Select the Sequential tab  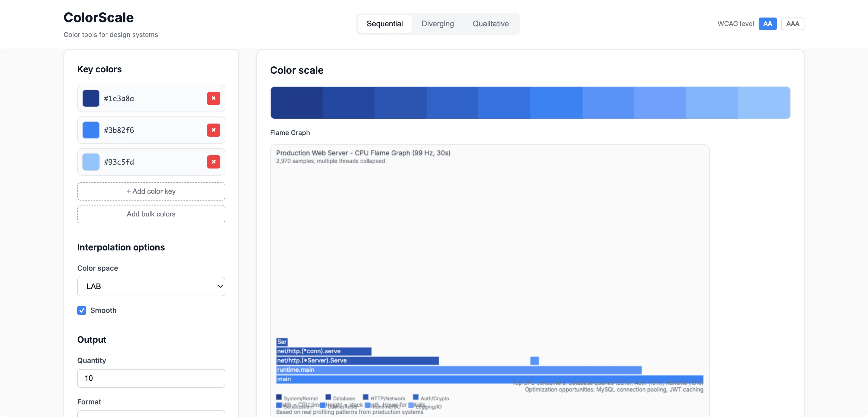click(384, 24)
